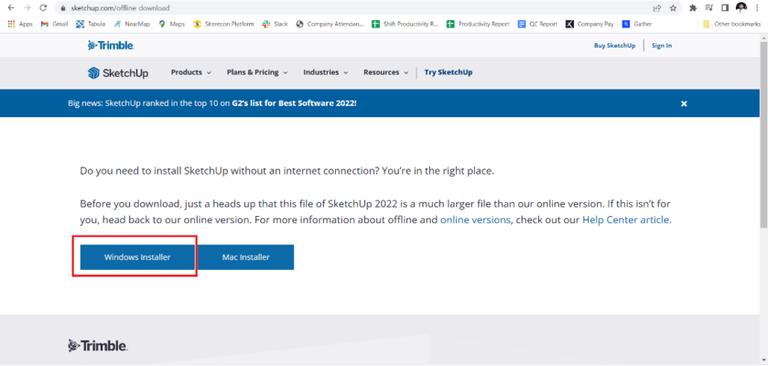Open the Other bookmarks folder

point(732,24)
